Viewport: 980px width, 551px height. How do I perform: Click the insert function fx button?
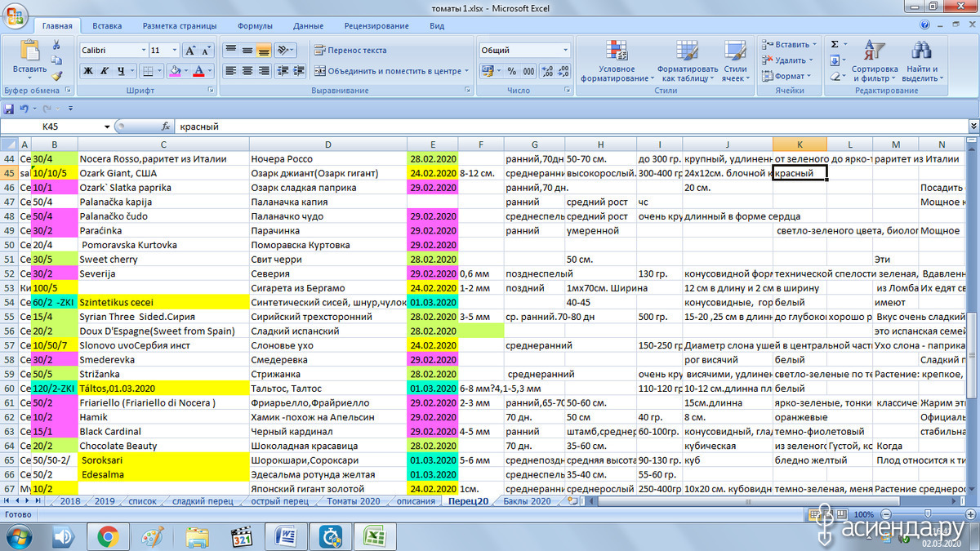click(x=166, y=127)
